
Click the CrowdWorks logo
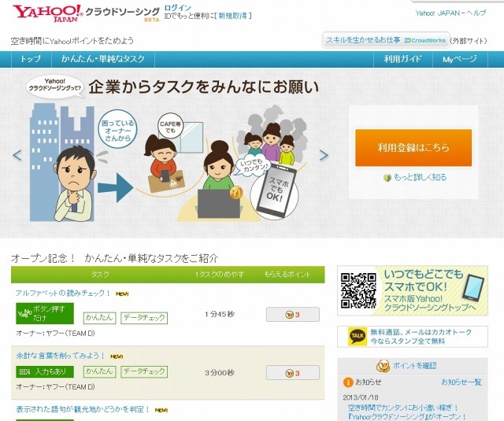point(425,40)
